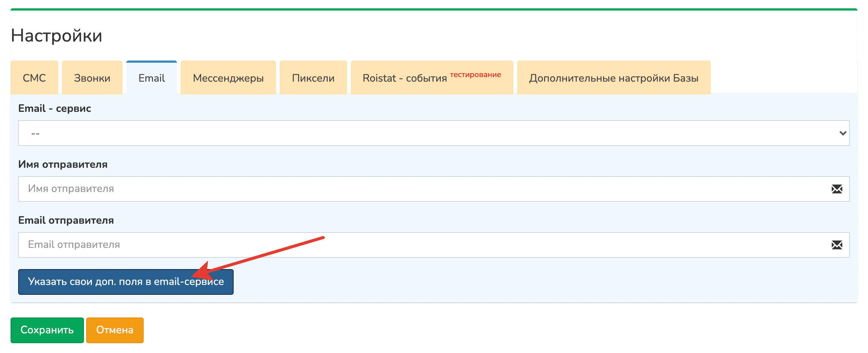868x353 pixels.
Task: Click envelope icon in Email отправителя field
Action: point(837,245)
